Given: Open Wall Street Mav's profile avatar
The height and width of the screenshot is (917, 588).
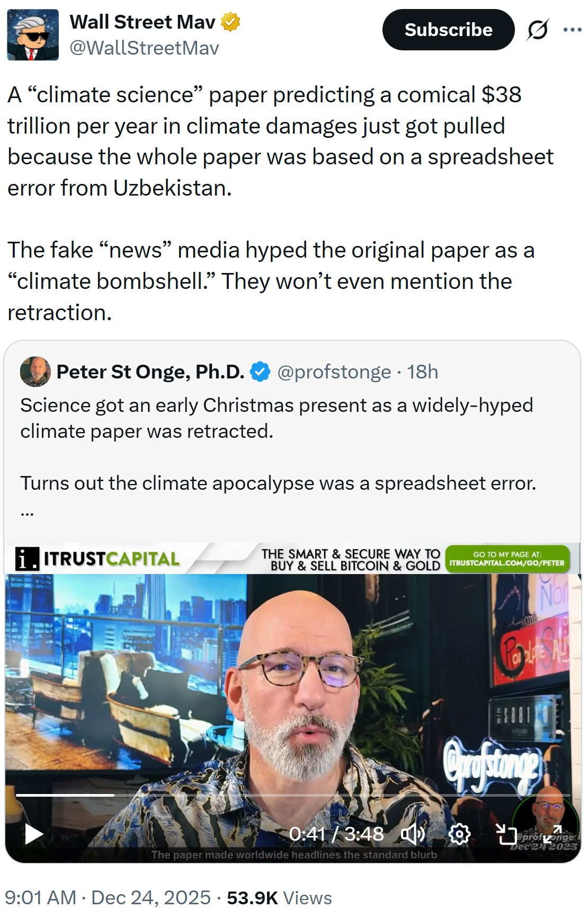Looking at the screenshot, I should tap(33, 34).
